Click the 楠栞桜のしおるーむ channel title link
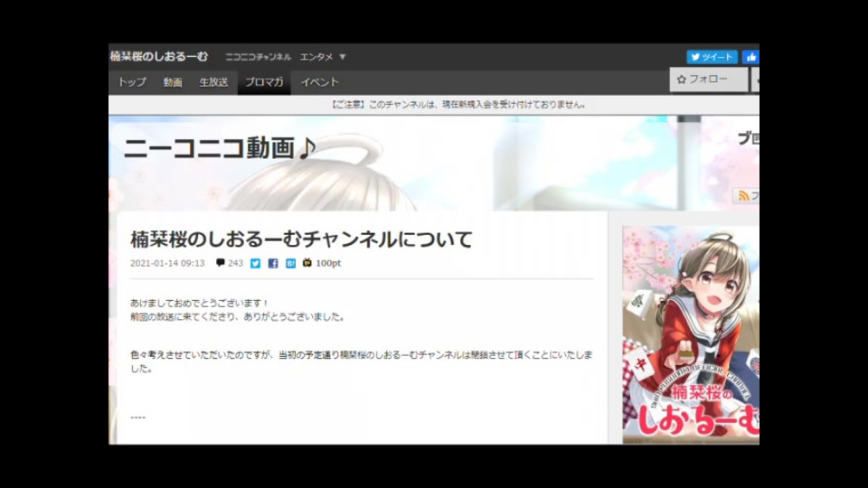This screenshot has height=488, width=868. 159,56
